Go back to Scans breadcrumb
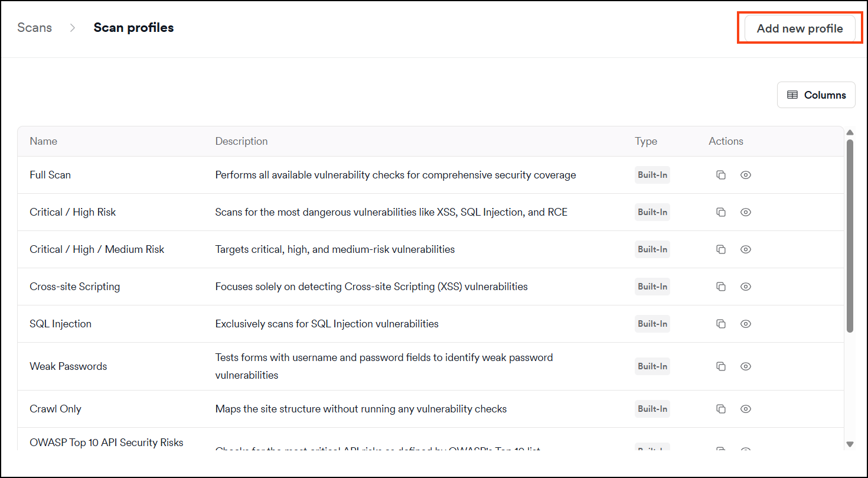 pyautogui.click(x=35, y=28)
